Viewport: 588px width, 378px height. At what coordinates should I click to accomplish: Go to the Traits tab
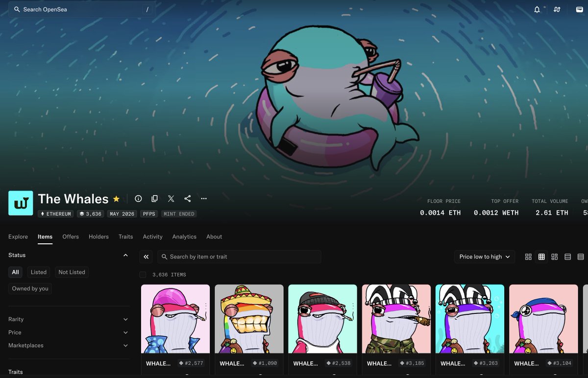[x=125, y=236]
